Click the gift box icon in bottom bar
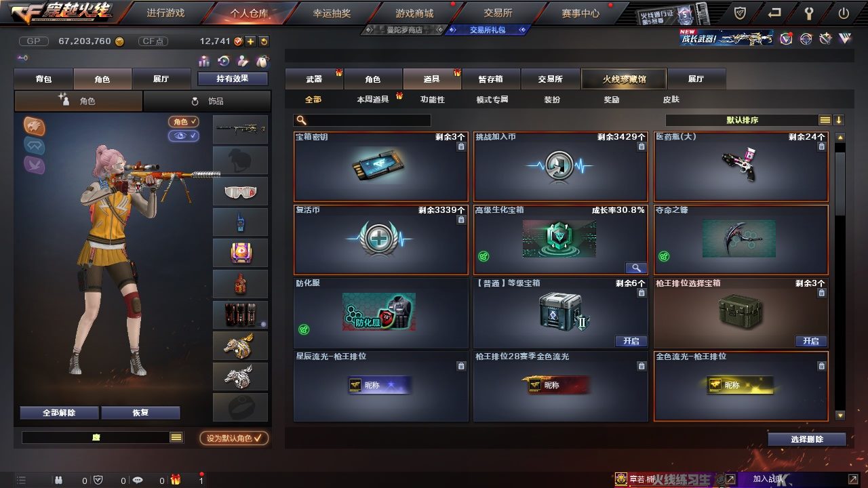This screenshot has height=488, width=868. (x=176, y=480)
